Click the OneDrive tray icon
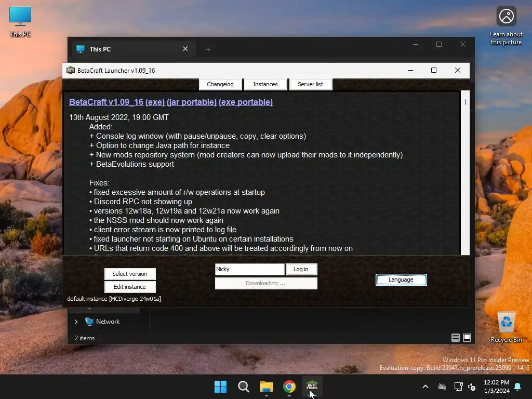This screenshot has width=532, height=399. tap(442, 387)
